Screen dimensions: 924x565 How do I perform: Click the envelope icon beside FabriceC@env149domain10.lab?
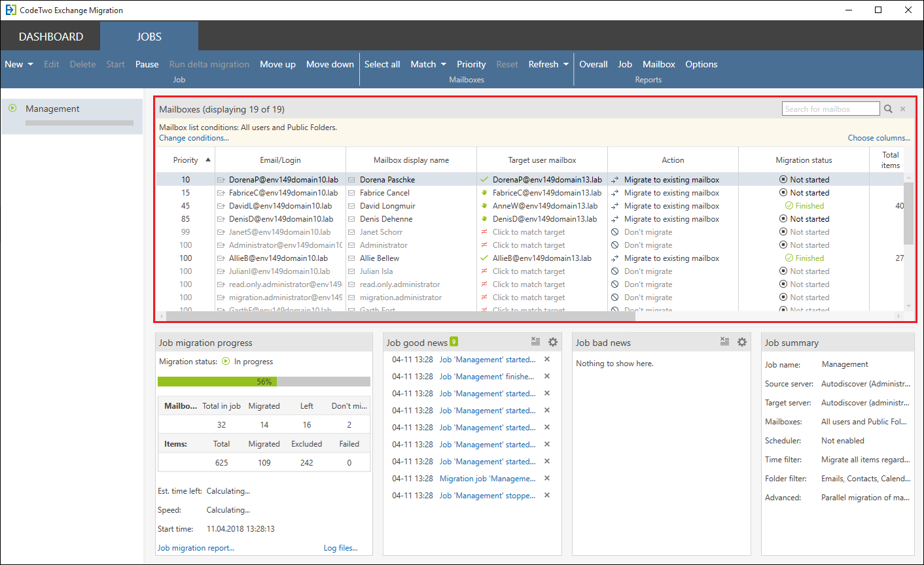pyautogui.click(x=221, y=193)
